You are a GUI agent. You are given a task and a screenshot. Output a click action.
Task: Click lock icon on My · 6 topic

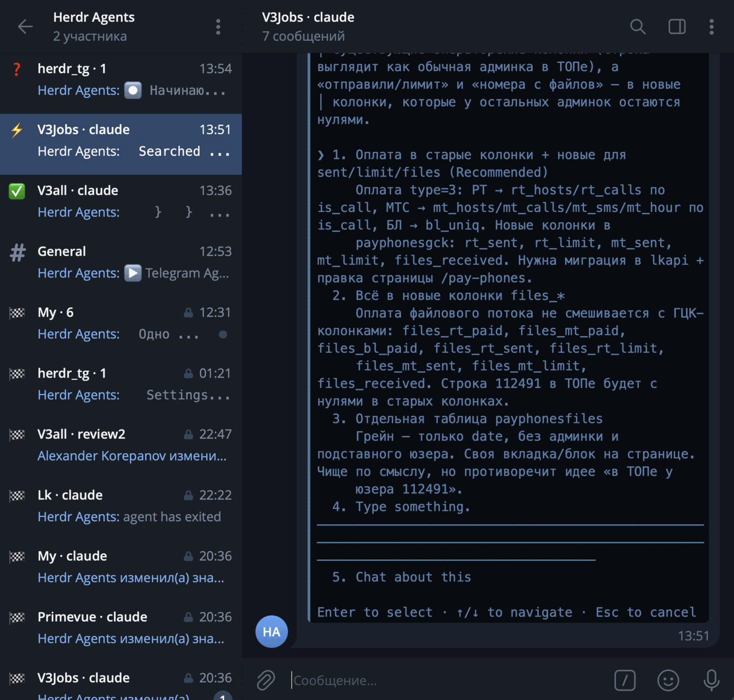[x=188, y=313]
